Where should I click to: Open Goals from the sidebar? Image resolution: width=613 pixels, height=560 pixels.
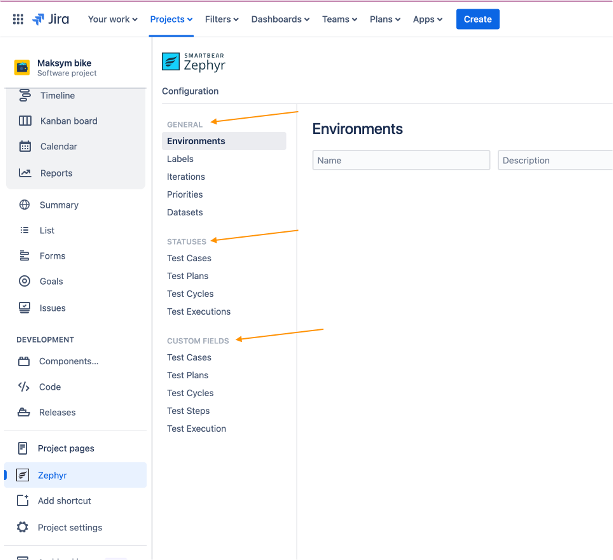coord(51,281)
